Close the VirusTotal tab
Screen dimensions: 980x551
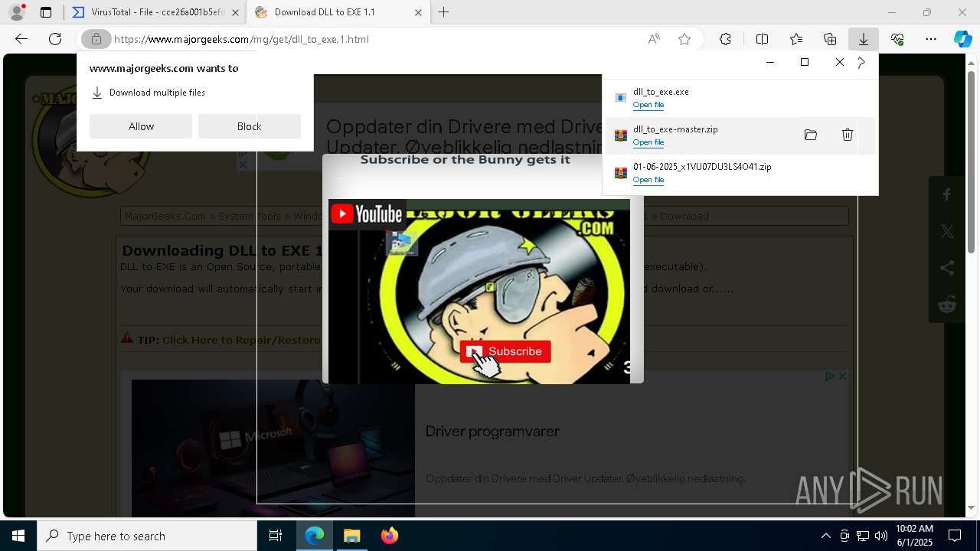point(235,12)
